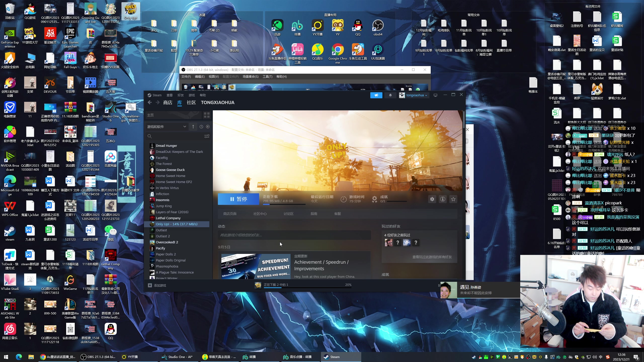Open the 社区中心 link for Only Up!
644x362 pixels.
(260, 214)
